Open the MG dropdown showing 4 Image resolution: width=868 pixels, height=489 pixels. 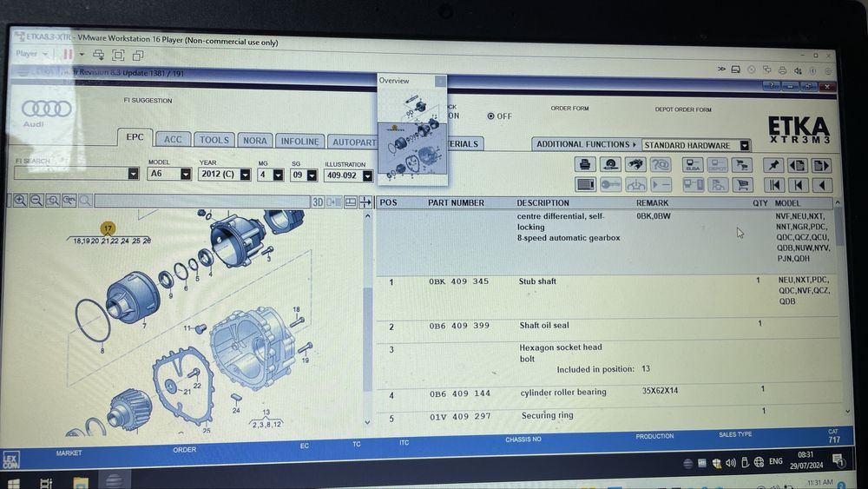[x=278, y=175]
